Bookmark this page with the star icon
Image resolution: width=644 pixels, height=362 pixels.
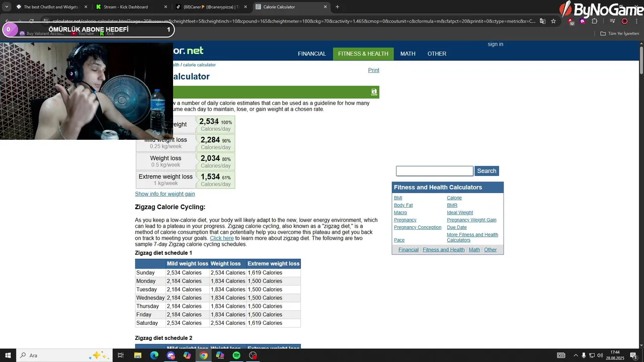553,21
